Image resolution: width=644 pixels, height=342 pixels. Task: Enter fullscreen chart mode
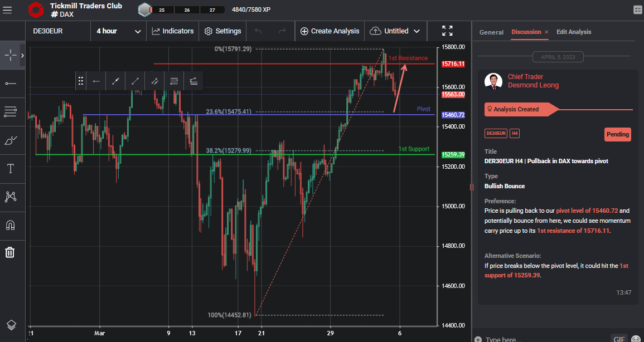tap(447, 31)
